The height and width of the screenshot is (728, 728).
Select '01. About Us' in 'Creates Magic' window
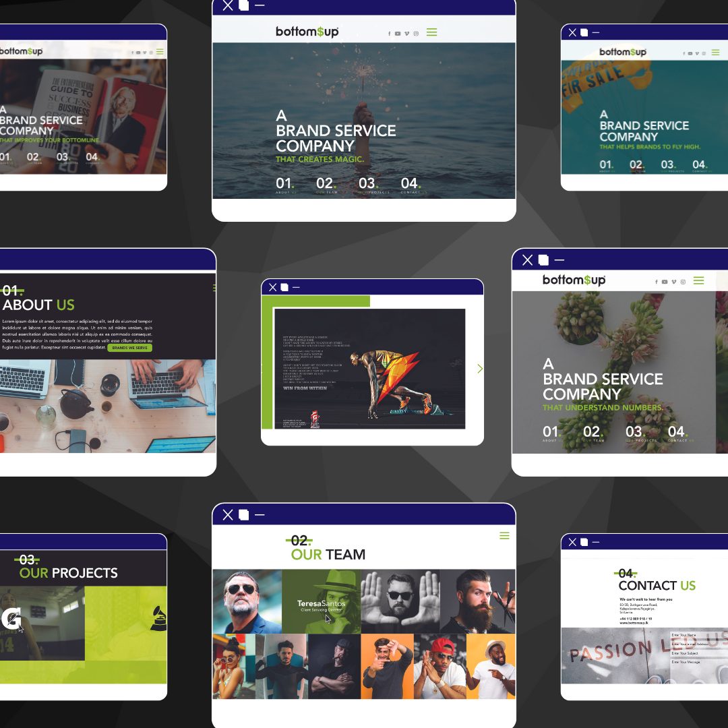click(286, 185)
